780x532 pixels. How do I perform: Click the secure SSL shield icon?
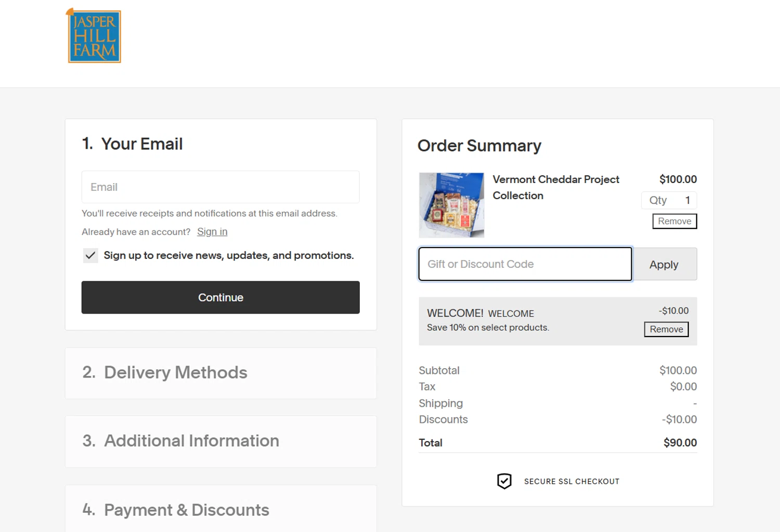504,481
